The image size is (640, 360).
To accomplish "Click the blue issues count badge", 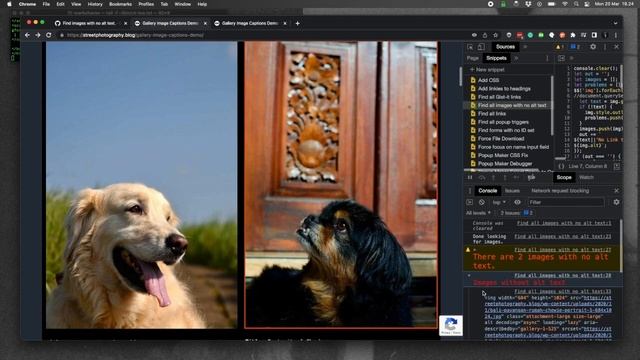I will point(575,47).
